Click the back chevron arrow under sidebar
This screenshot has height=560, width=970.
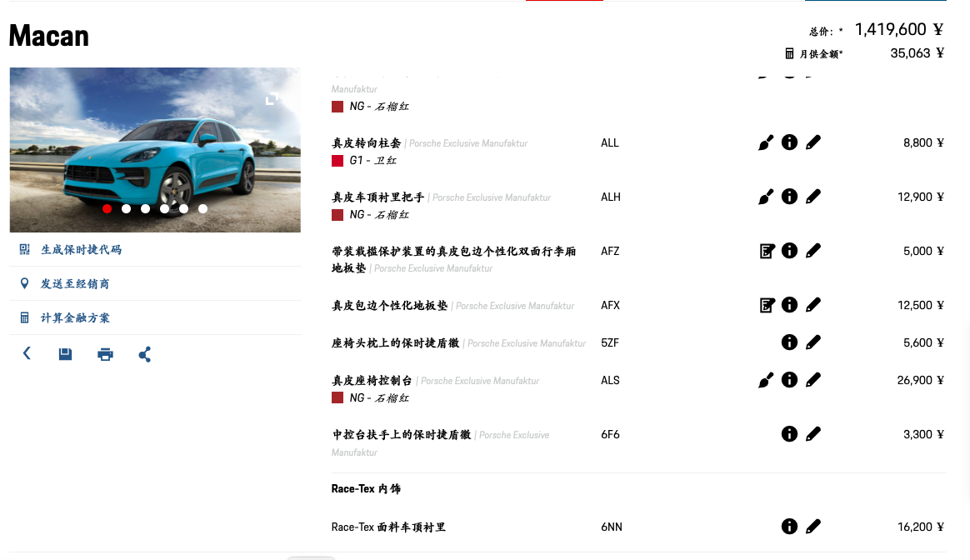click(x=27, y=353)
